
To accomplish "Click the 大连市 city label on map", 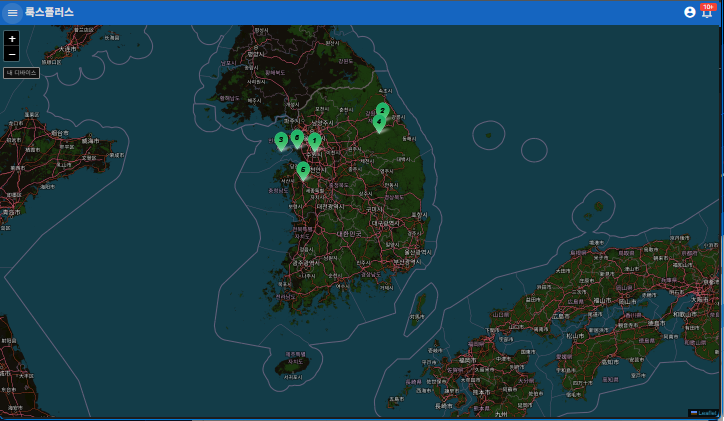I will click(x=67, y=49).
